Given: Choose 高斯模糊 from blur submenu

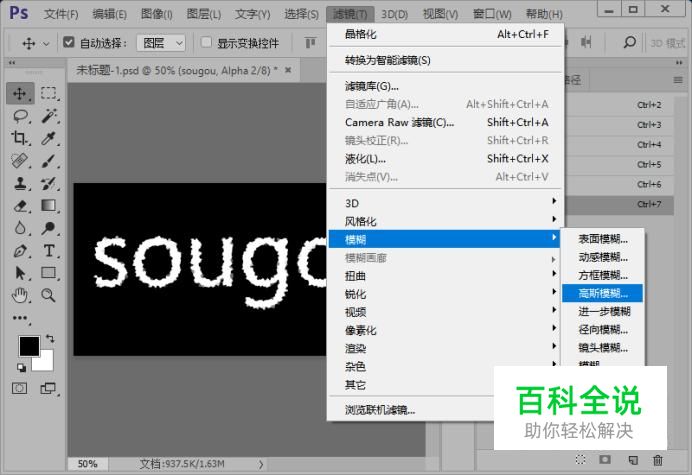Looking at the screenshot, I should pyautogui.click(x=602, y=293).
